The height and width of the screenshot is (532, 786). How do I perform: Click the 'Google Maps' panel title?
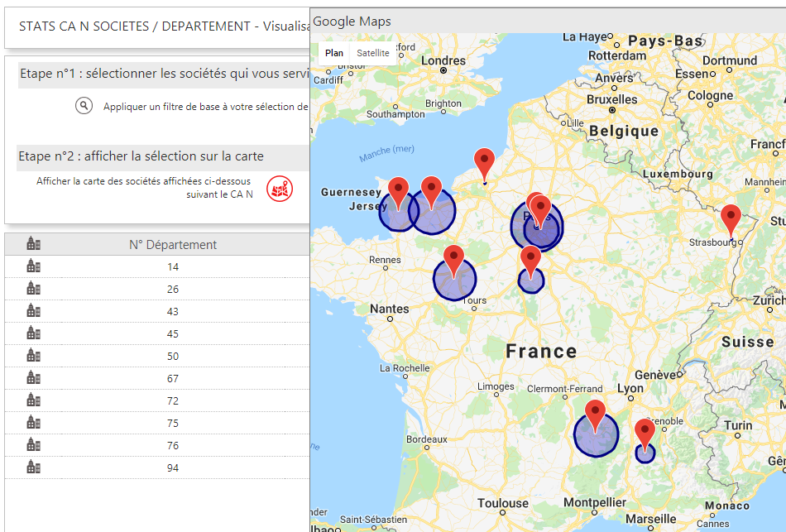tap(352, 22)
